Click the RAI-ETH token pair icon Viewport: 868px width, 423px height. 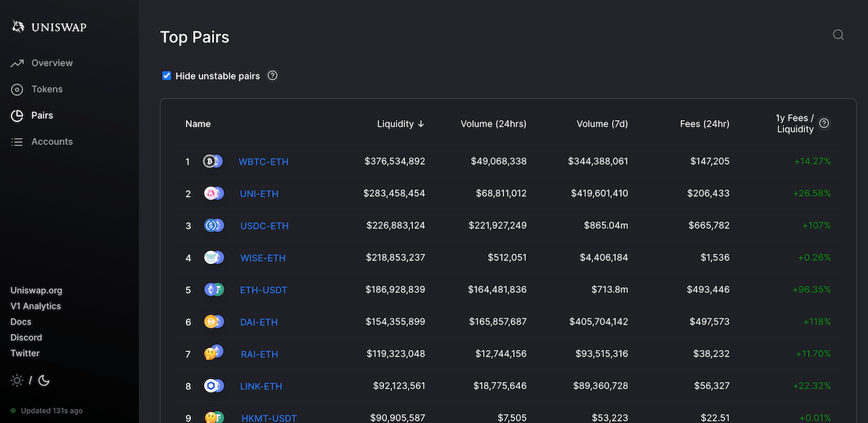tap(213, 354)
